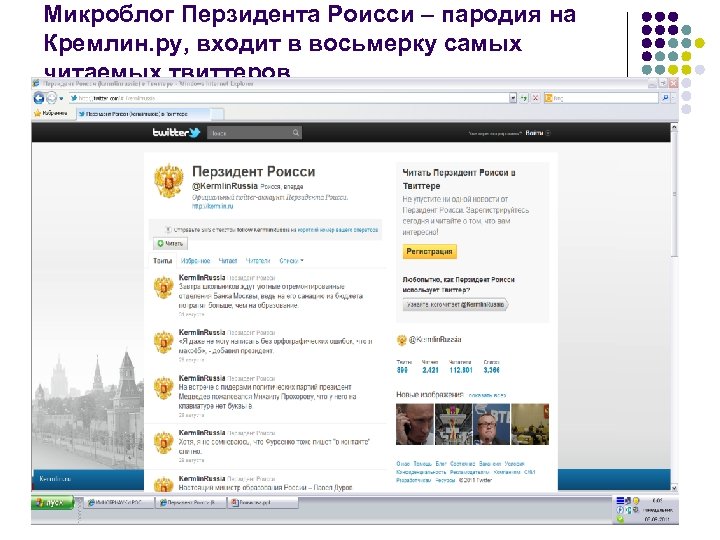Switch to first taskbar window button
This screenshot has height=540, width=720.
pyautogui.click(x=119, y=503)
